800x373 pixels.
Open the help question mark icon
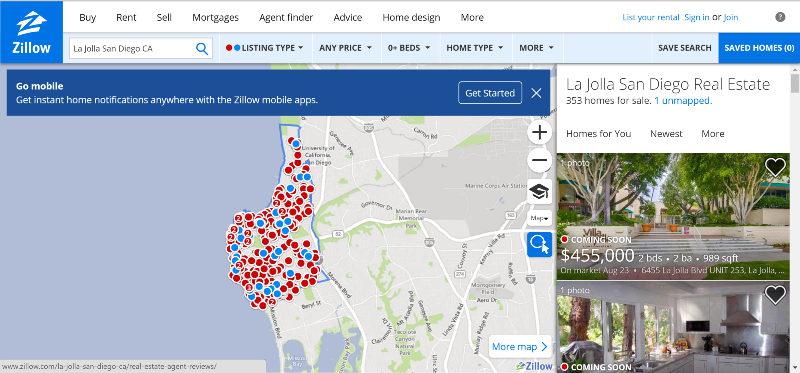(780, 17)
